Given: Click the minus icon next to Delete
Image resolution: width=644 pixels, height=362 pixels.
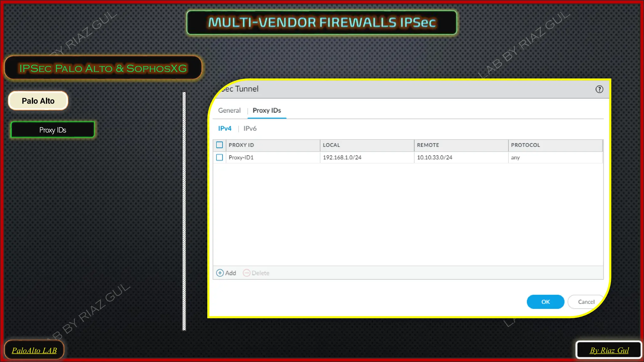Looking at the screenshot, I should coord(247,273).
